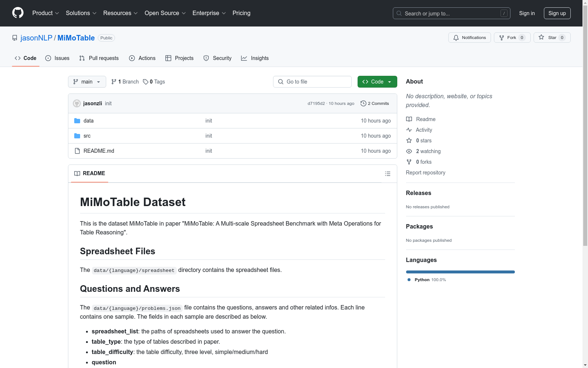The height and width of the screenshot is (368, 588).
Task: Expand the Enterprise menu
Action: [209, 13]
